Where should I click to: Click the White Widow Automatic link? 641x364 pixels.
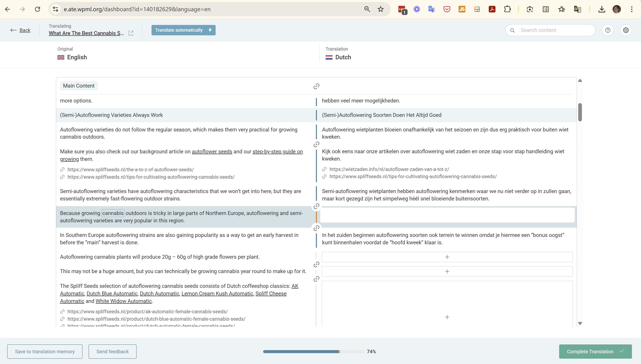[124, 301]
